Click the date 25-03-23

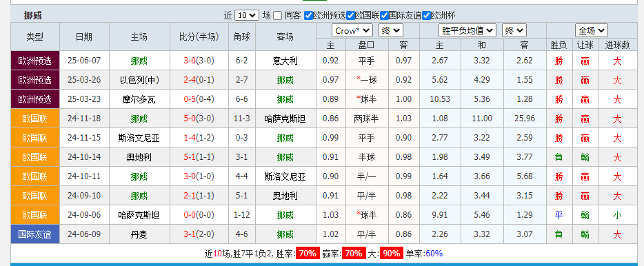pyautogui.click(x=84, y=100)
